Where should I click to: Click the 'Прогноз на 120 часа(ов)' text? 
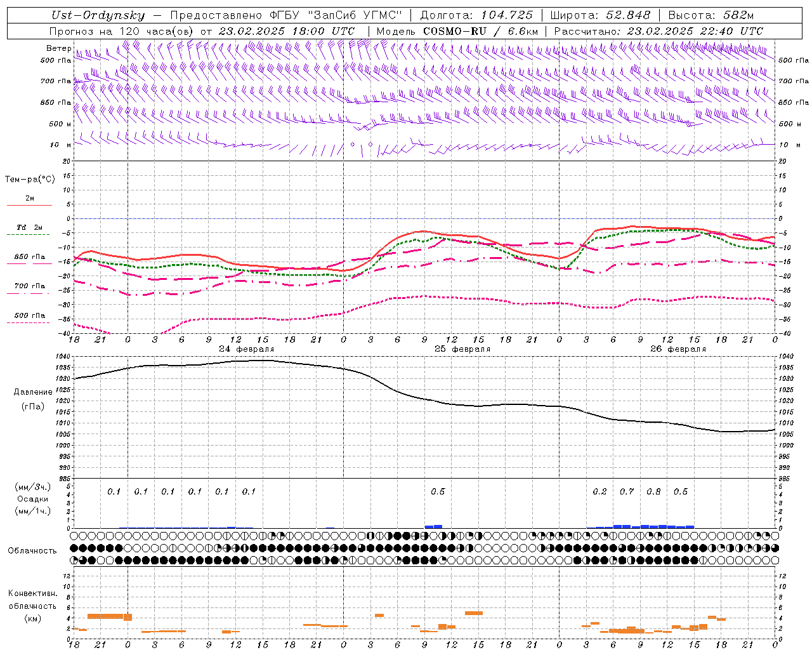coord(122,31)
